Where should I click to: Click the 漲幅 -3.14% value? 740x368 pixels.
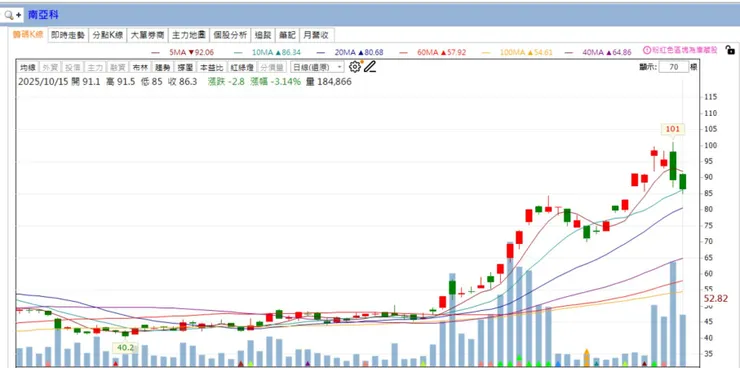tap(277, 82)
